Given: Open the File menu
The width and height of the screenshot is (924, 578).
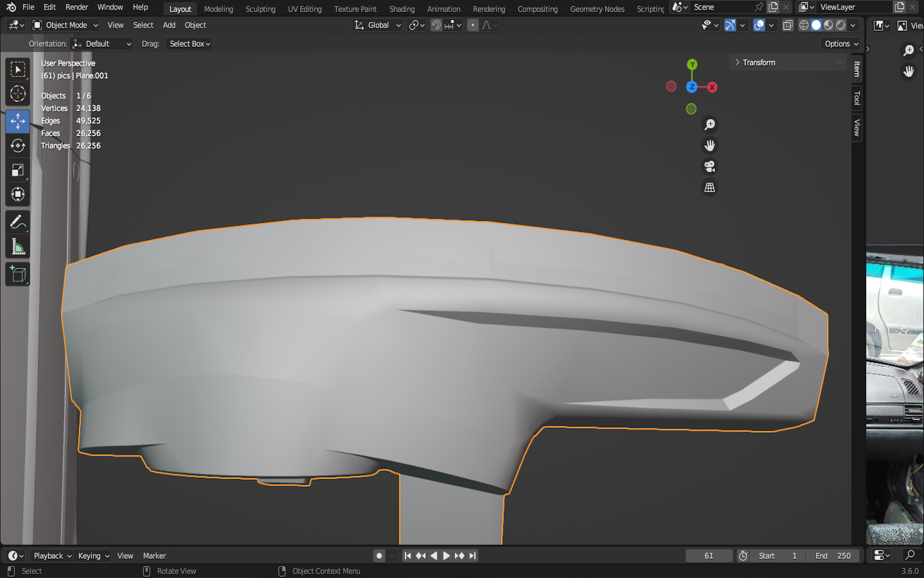Looking at the screenshot, I should click(28, 7).
